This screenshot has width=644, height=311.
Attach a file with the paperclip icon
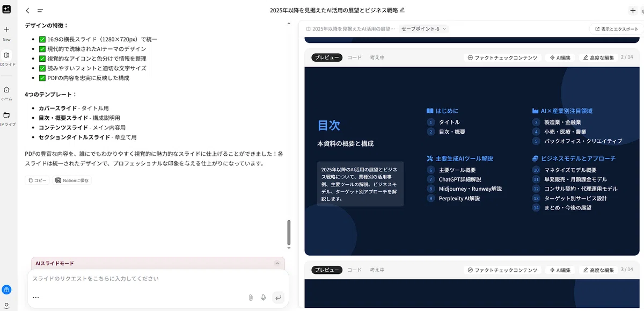250,297
